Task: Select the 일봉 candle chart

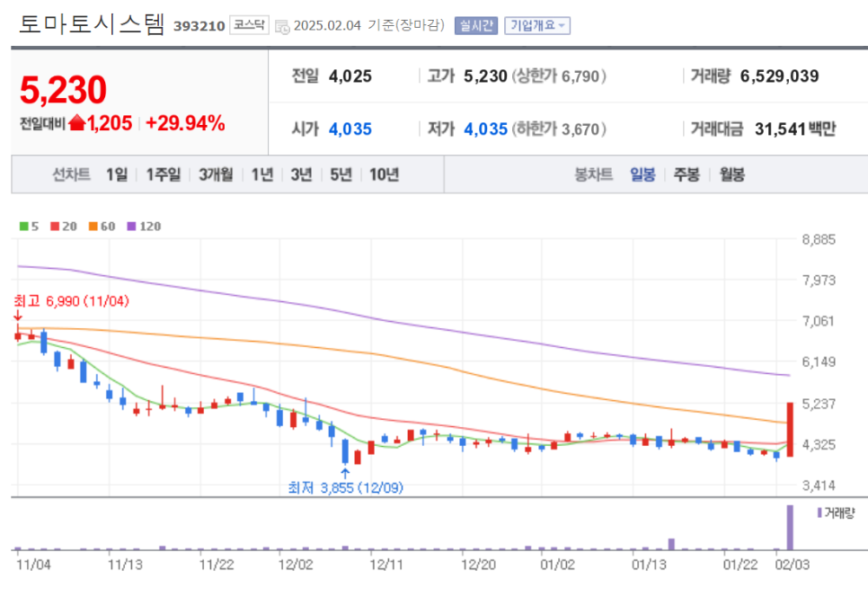Action: (x=642, y=175)
